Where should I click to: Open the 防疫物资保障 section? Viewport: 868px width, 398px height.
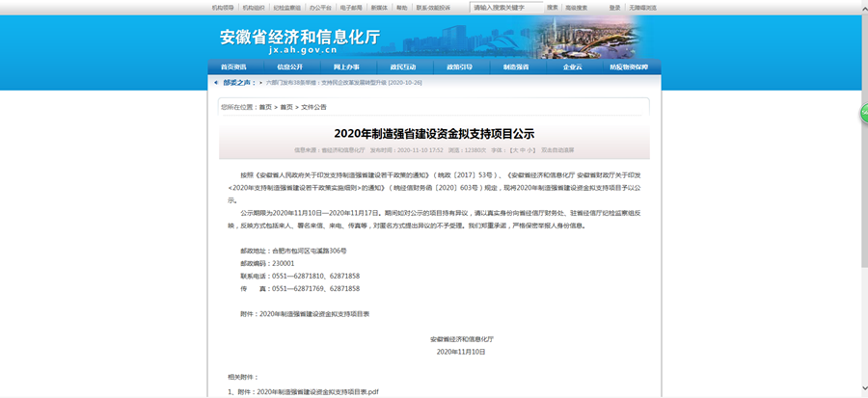629,66
